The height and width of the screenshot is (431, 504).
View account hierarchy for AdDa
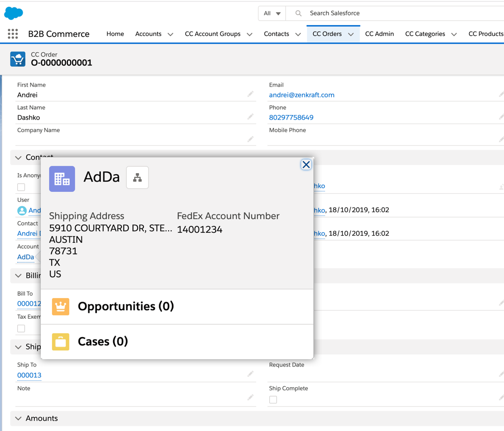tap(138, 177)
